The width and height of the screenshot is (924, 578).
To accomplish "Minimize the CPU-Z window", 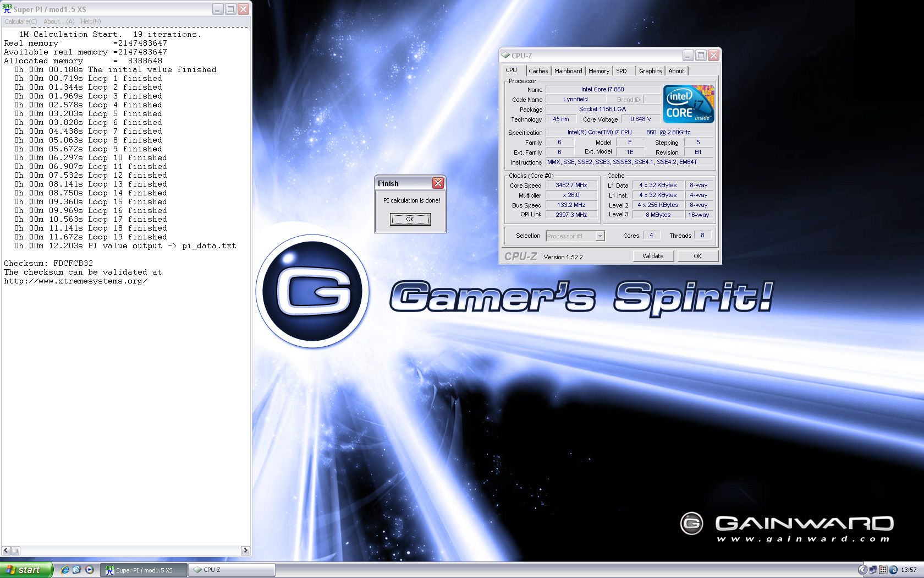I will [x=689, y=55].
